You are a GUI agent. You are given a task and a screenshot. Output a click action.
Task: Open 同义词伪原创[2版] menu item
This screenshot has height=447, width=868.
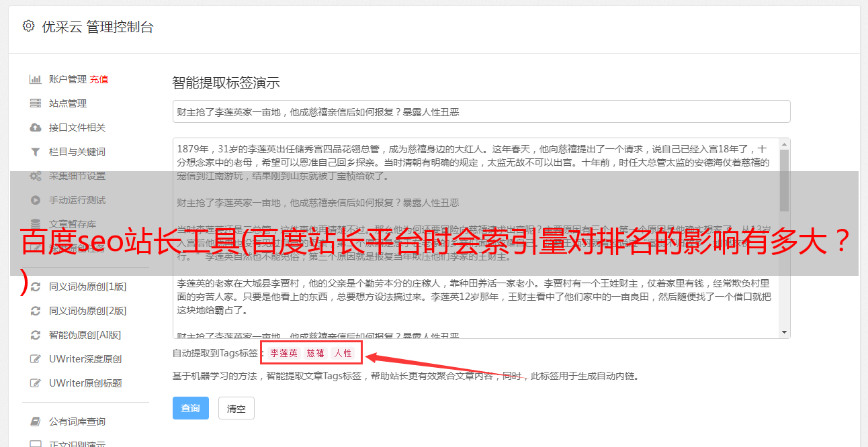click(87, 311)
